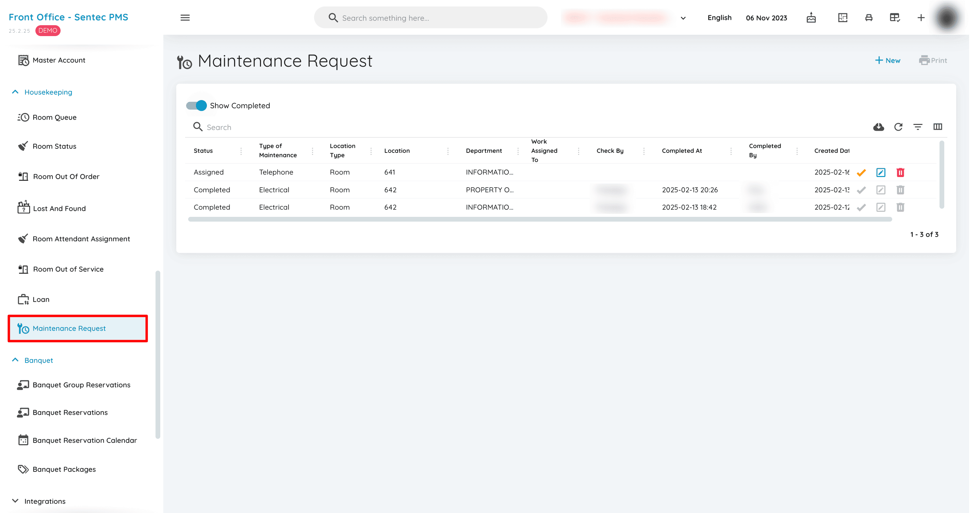Delete the room 641 Telephone request

(900, 172)
